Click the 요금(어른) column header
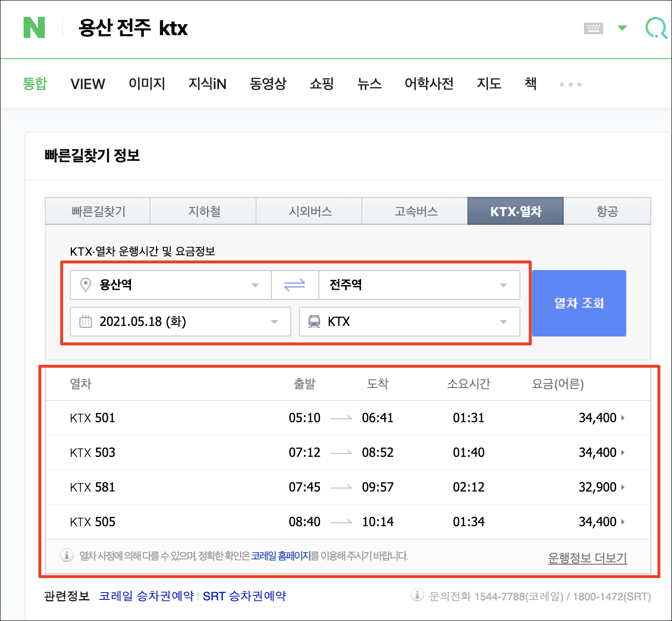This screenshot has height=621, width=672. (x=557, y=384)
